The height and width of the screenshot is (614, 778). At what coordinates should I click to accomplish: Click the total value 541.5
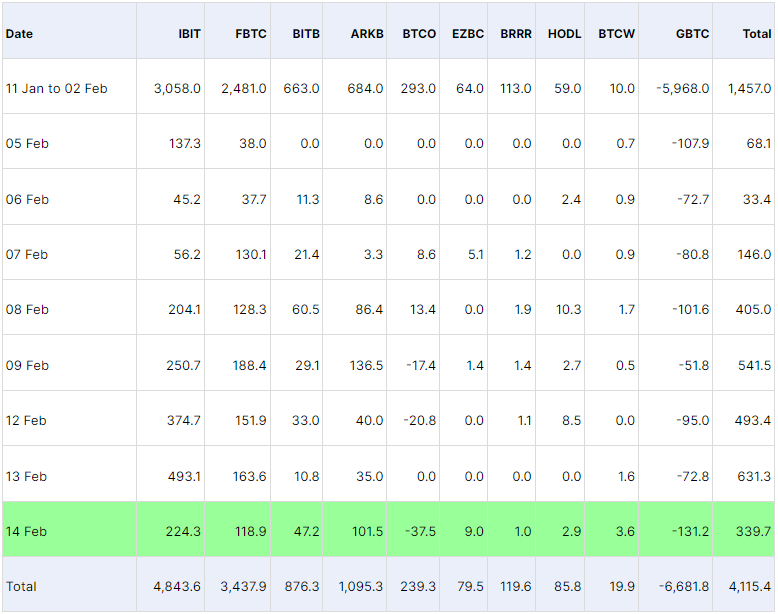click(x=754, y=366)
